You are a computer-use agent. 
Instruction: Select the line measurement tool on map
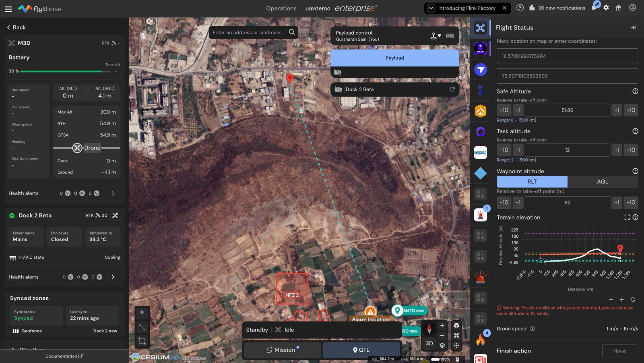[x=142, y=327]
